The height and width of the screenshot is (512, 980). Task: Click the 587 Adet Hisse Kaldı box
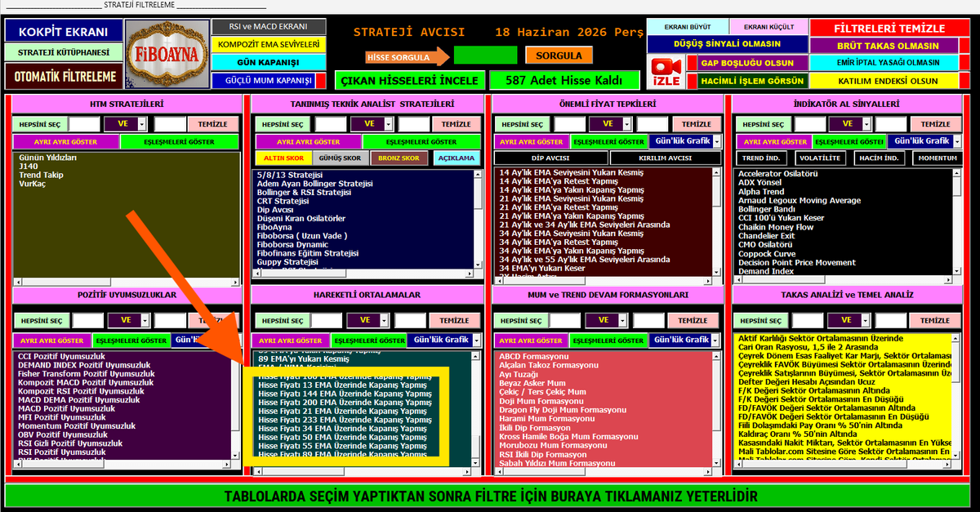563,80
